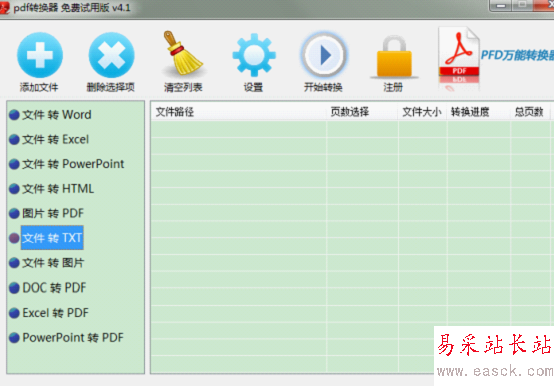This screenshot has height=386, width=554.
Task: Click bullet beside 图片 转 PDF
Action: (x=14, y=213)
